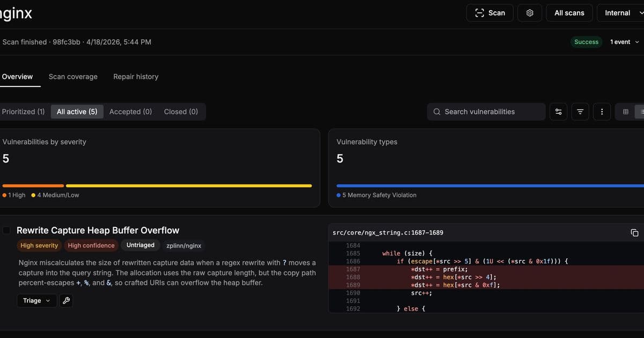Open the All scans list

569,13
